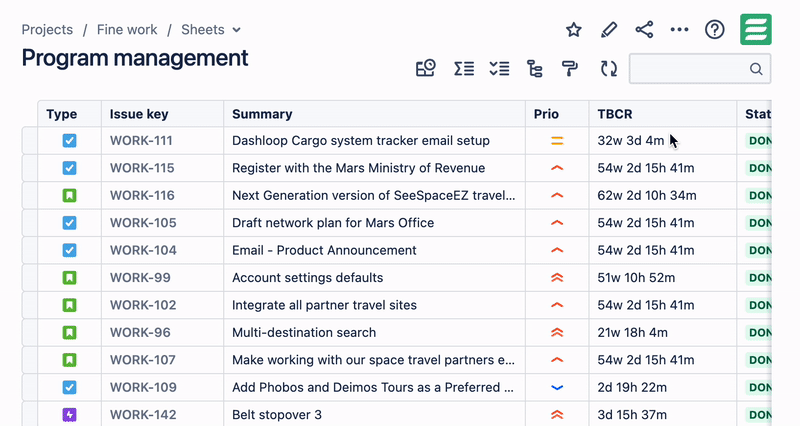Open issue WORK-104
The image size is (800, 426).
(x=143, y=250)
